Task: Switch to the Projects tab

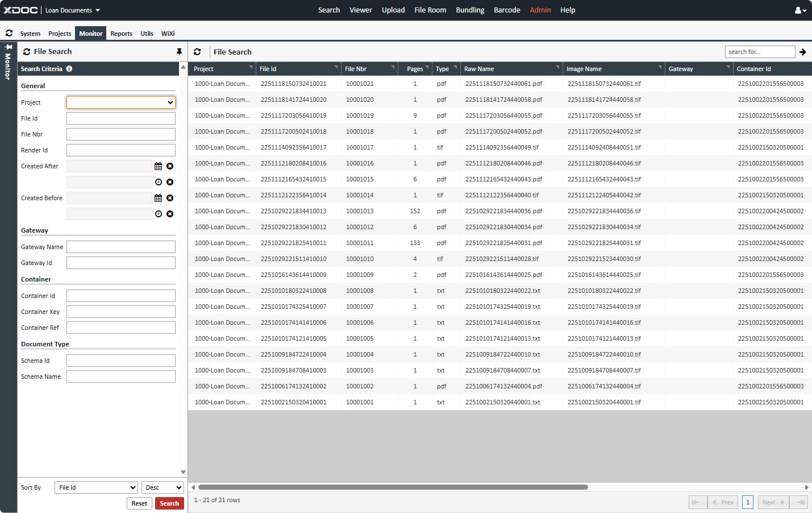Action: pos(60,34)
